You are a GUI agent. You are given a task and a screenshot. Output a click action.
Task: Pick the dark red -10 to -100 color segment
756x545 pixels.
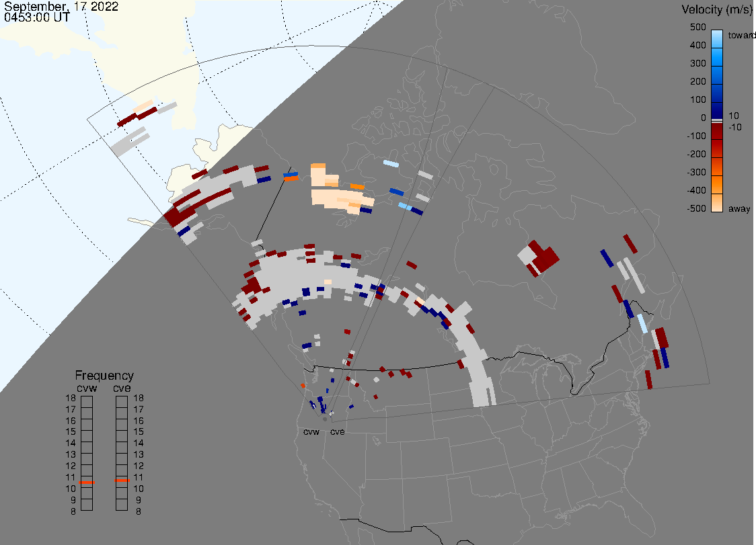click(717, 132)
